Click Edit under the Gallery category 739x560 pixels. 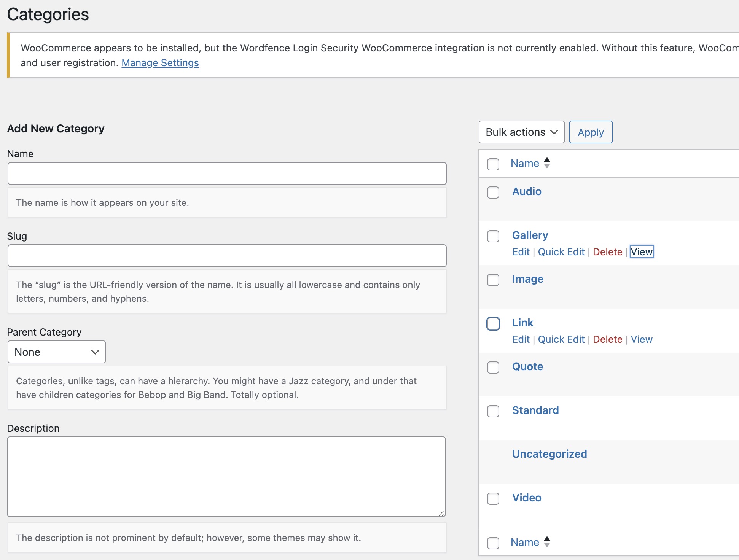(521, 252)
